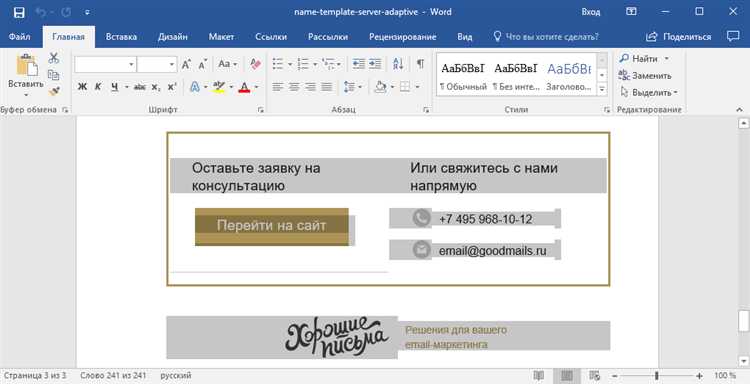Screen dimensions: 750x384
Task: Click the Что вы хотите сделать search box
Action: pos(546,37)
